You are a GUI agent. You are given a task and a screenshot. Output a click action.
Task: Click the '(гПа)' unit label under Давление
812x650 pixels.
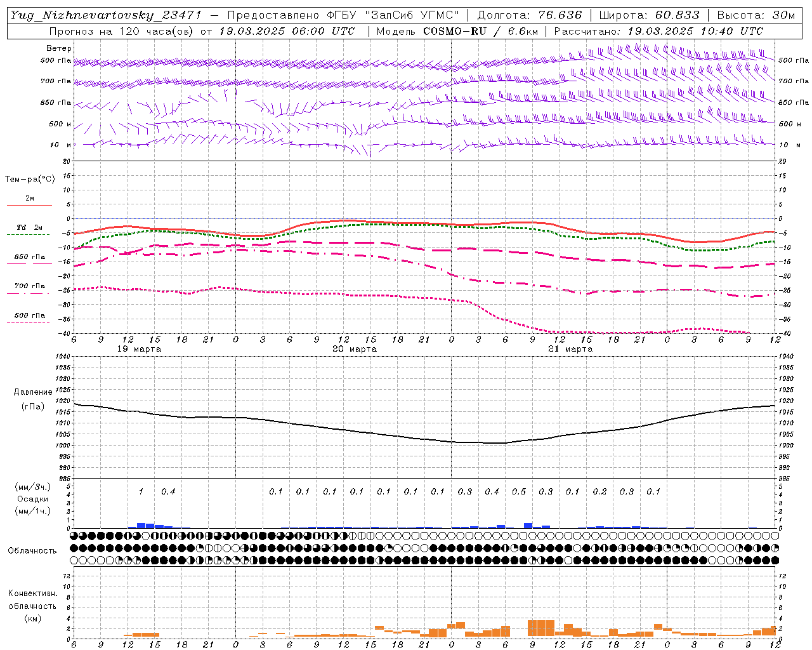pyautogui.click(x=33, y=407)
